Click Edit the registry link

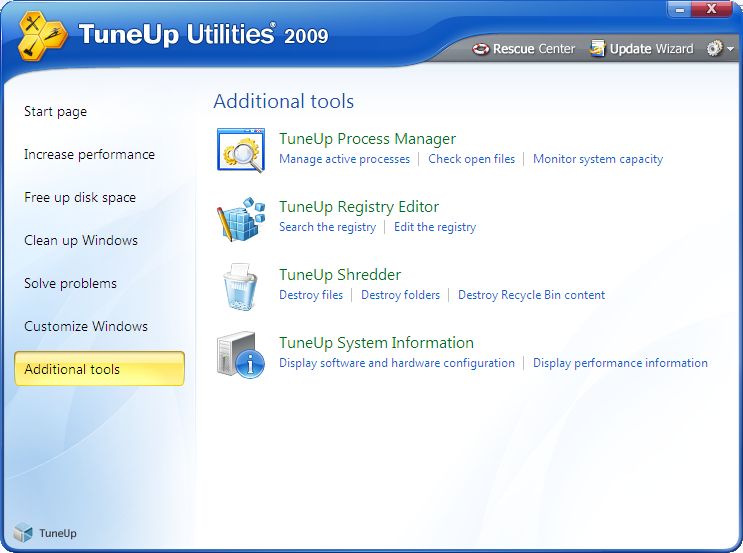(x=435, y=227)
